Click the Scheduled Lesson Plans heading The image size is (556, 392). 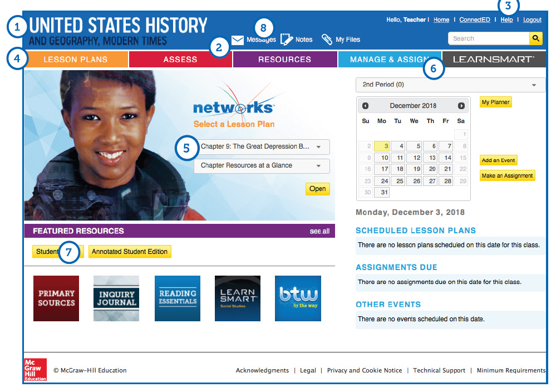tap(416, 231)
